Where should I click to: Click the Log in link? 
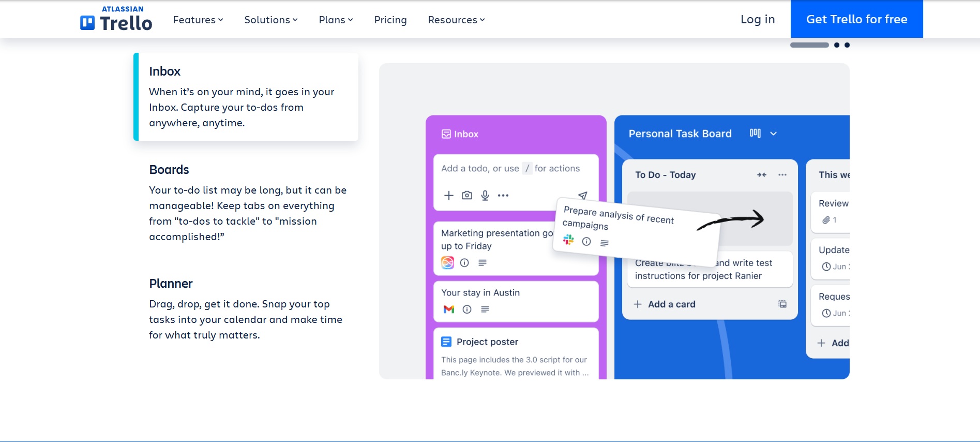tap(758, 19)
